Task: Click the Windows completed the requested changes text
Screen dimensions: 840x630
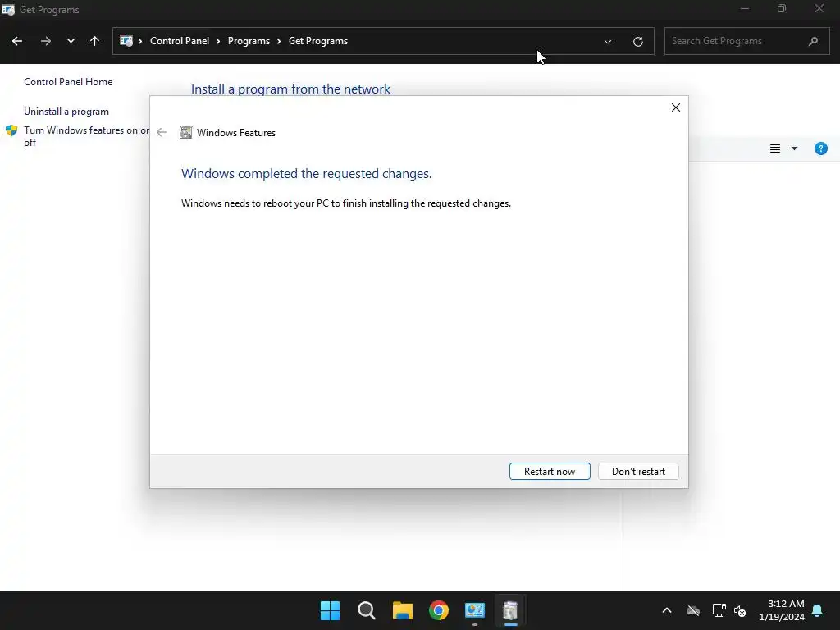Action: pyautogui.click(x=307, y=174)
